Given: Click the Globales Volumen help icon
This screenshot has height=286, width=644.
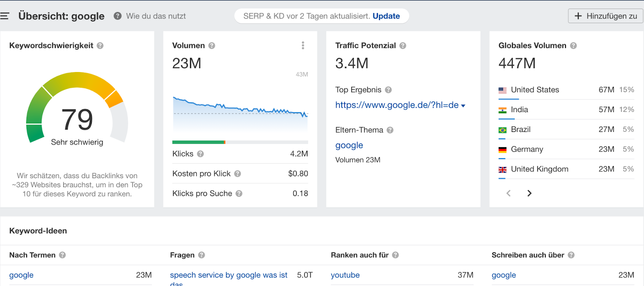Looking at the screenshot, I should [x=574, y=46].
